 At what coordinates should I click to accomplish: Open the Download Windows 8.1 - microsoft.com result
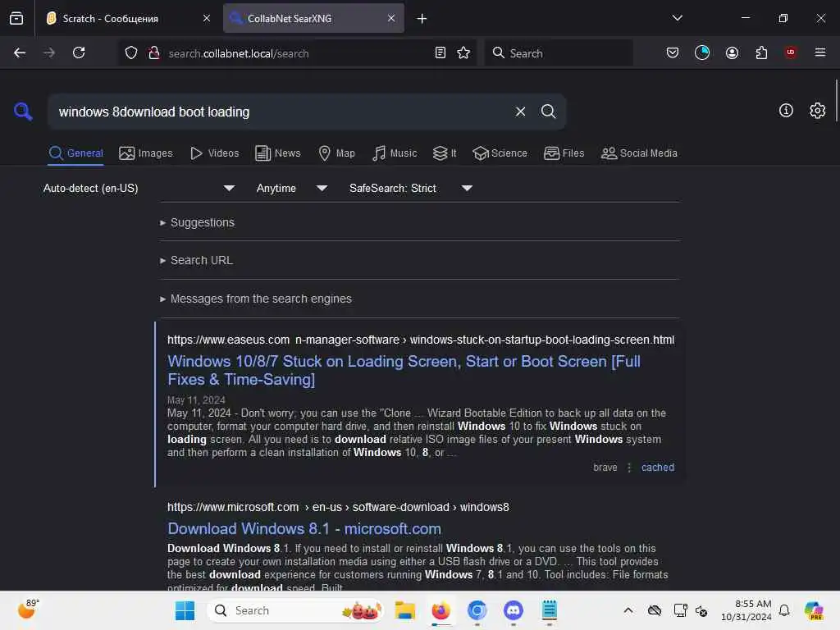click(x=304, y=529)
